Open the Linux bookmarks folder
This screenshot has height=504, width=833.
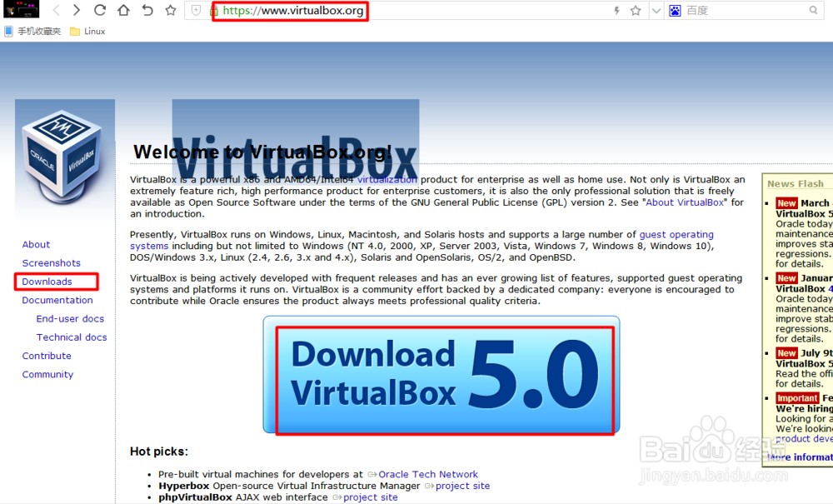coord(87,32)
